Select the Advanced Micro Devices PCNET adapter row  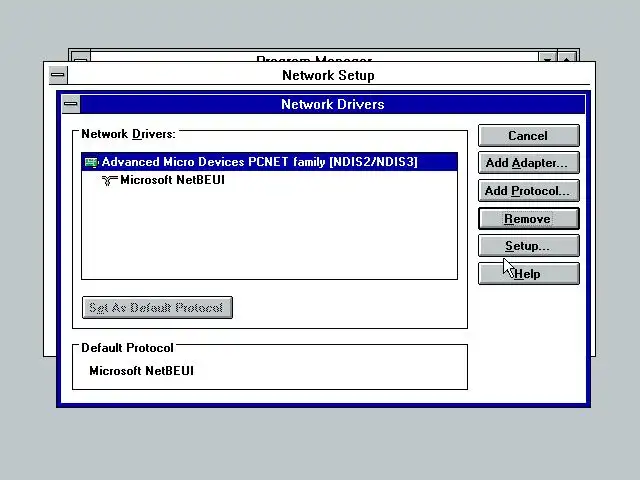[269, 162]
